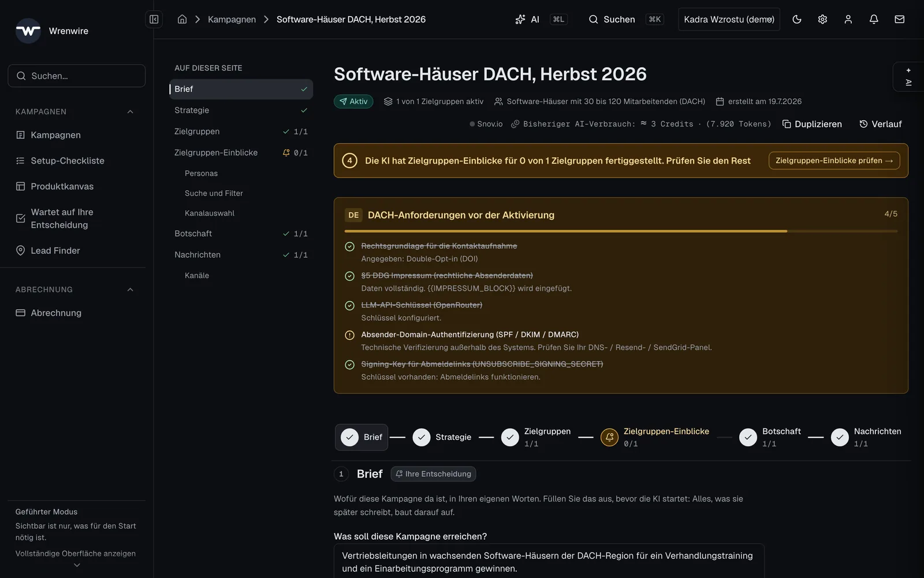This screenshot has height=578, width=924.
Task: Toggle LLM-API-Schlüssel check item
Action: (x=349, y=305)
